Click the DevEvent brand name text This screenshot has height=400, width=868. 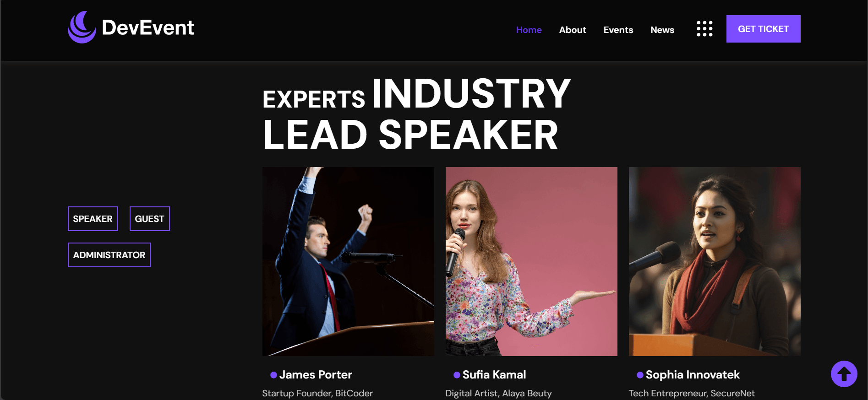[x=148, y=28]
